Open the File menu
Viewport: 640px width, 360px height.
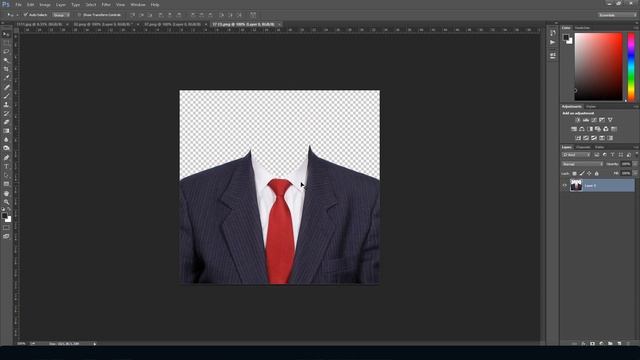click(x=18, y=5)
